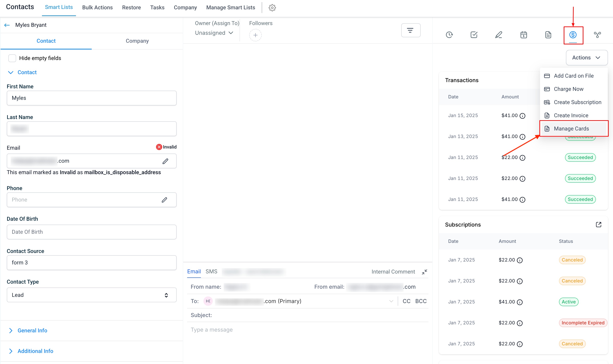Open subscriptions in new window icon
The height and width of the screenshot is (364, 613).
click(598, 225)
